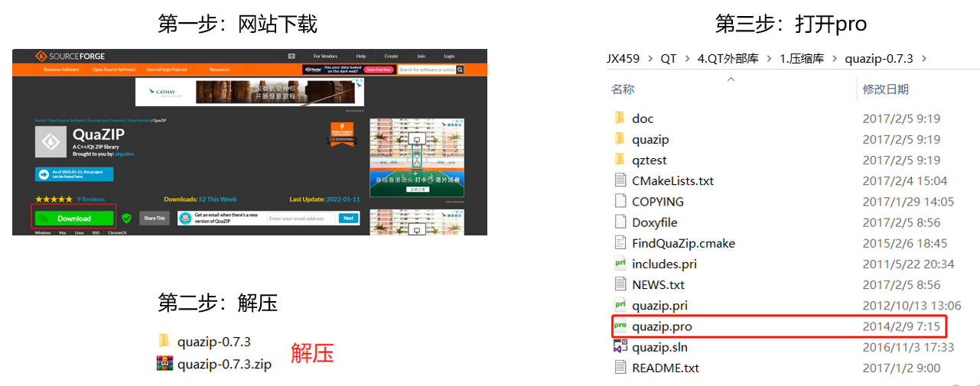Viewport: 980px width, 386px height.
Task: Expand the chevron after 1.压缩库 in path
Action: (833, 59)
